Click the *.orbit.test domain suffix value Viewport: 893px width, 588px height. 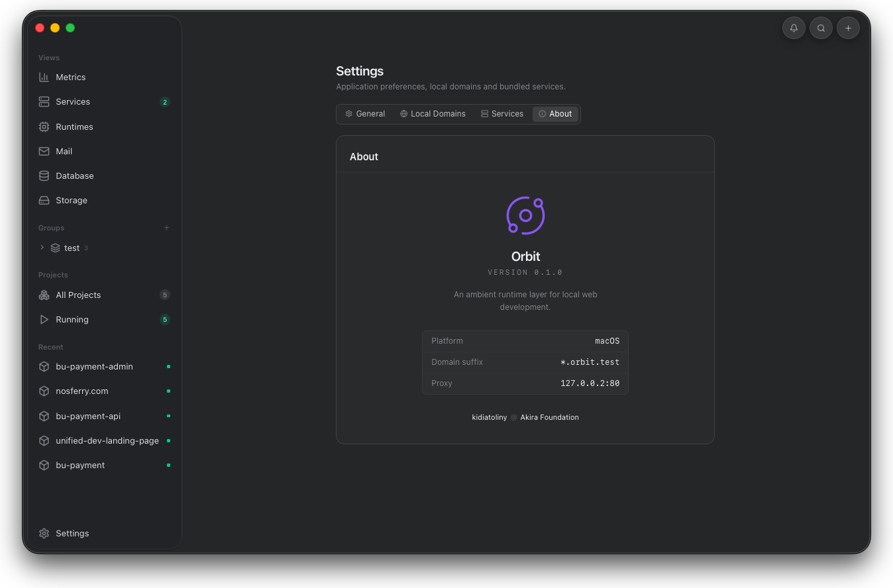point(590,362)
